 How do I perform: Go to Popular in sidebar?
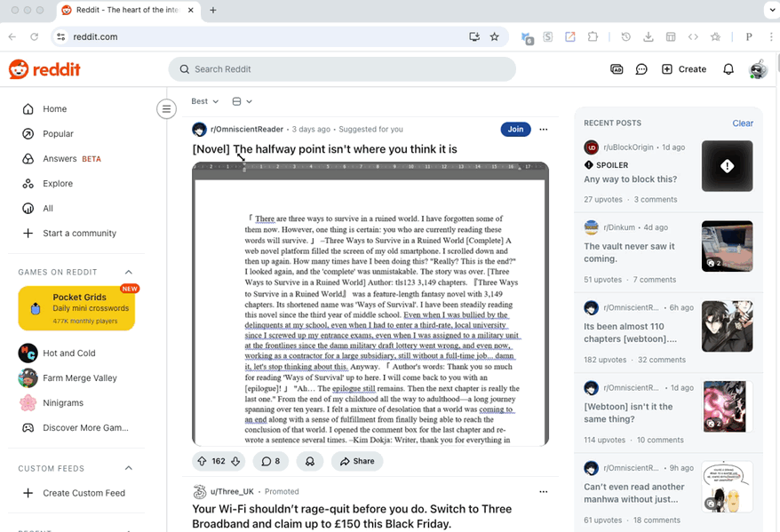tap(58, 134)
